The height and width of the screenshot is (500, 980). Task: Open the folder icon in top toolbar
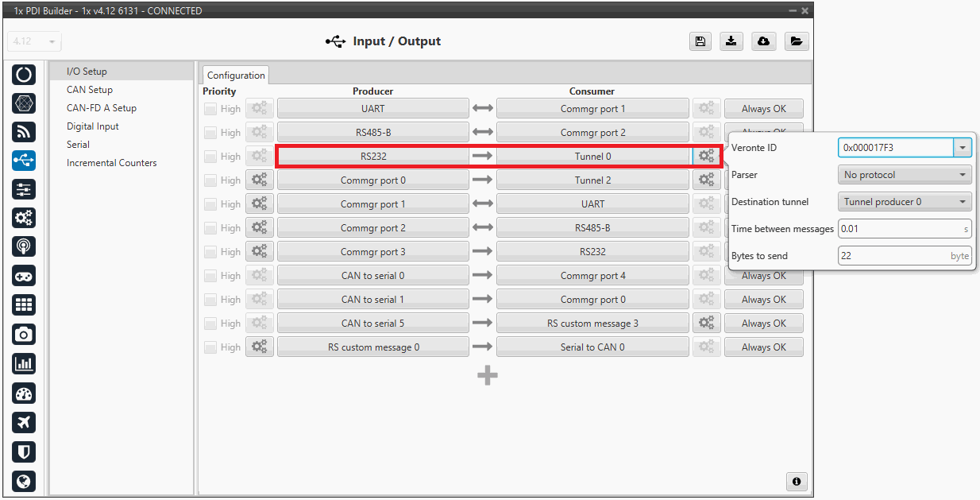tap(796, 41)
